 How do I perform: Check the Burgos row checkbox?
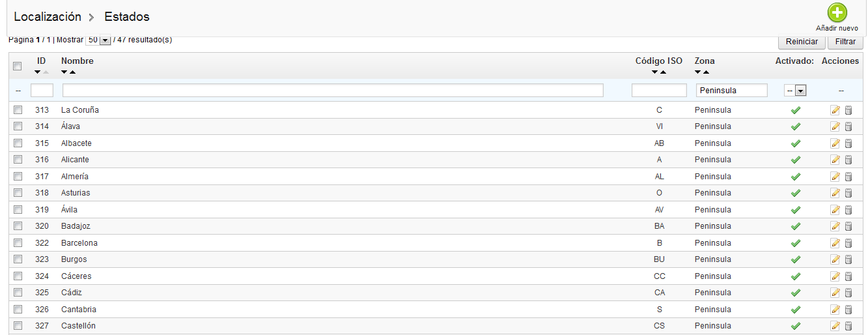coord(18,259)
